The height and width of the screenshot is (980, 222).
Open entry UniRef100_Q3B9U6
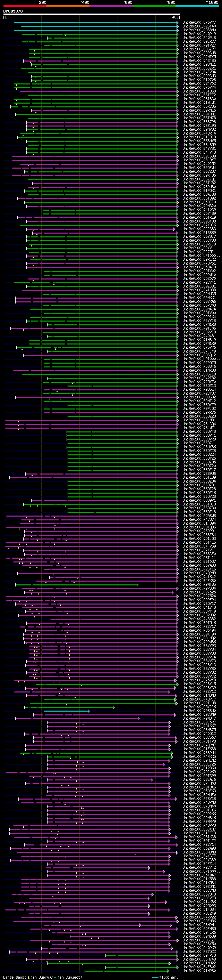click(199, 474)
